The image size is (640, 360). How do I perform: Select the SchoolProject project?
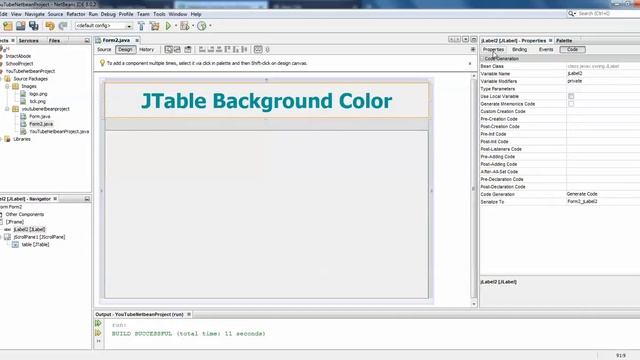tap(19, 64)
